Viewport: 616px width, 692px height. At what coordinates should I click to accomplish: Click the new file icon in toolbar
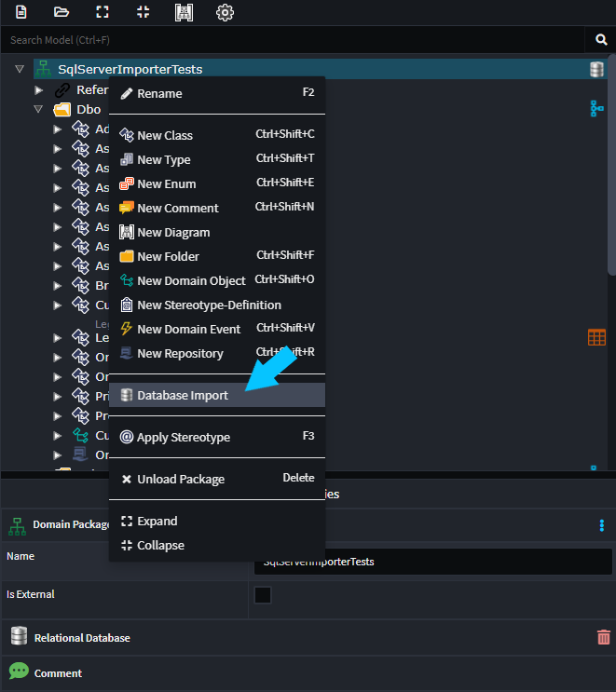coord(21,12)
